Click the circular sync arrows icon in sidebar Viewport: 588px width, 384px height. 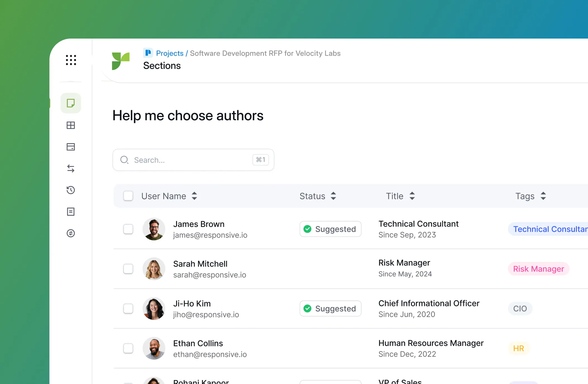coord(71,233)
